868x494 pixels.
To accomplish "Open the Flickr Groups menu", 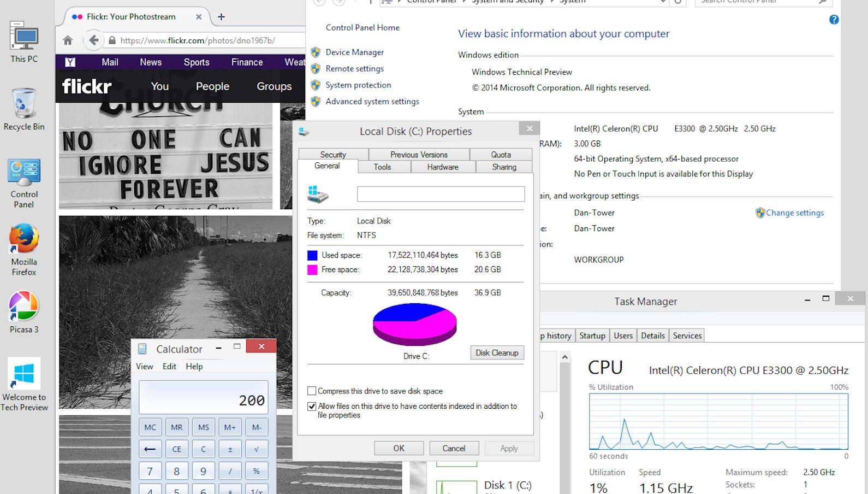I will [x=274, y=86].
